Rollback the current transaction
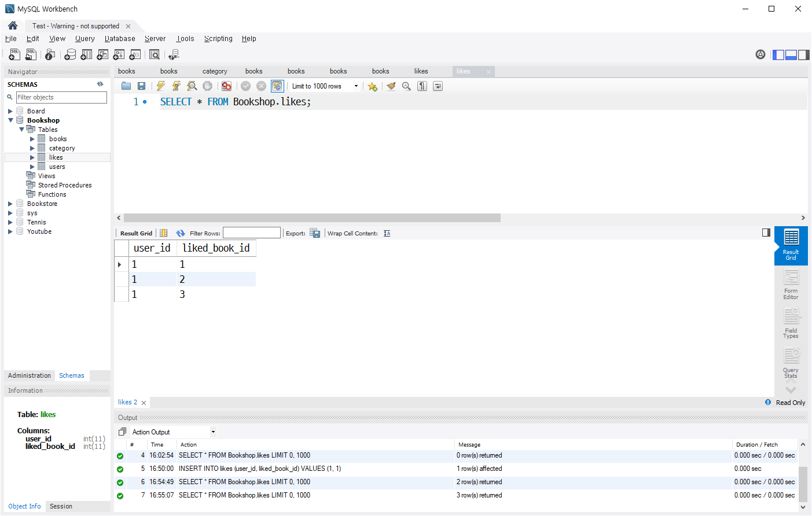The height and width of the screenshot is (516, 812). [x=261, y=86]
